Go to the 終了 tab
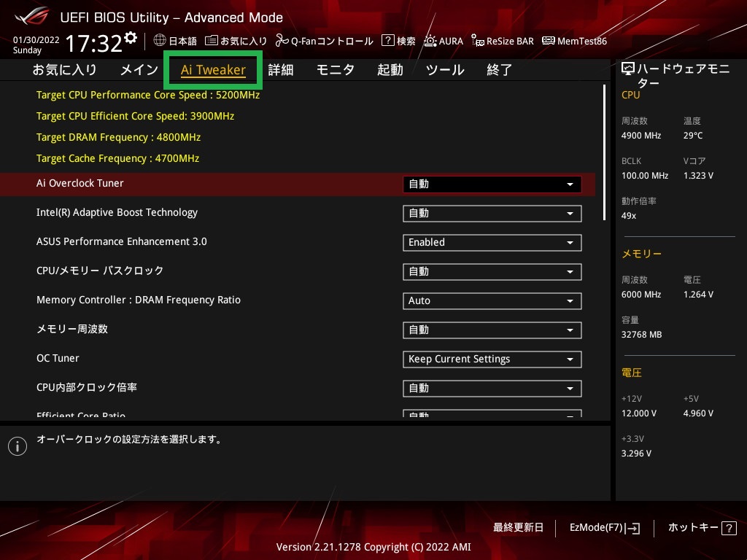 (499, 70)
